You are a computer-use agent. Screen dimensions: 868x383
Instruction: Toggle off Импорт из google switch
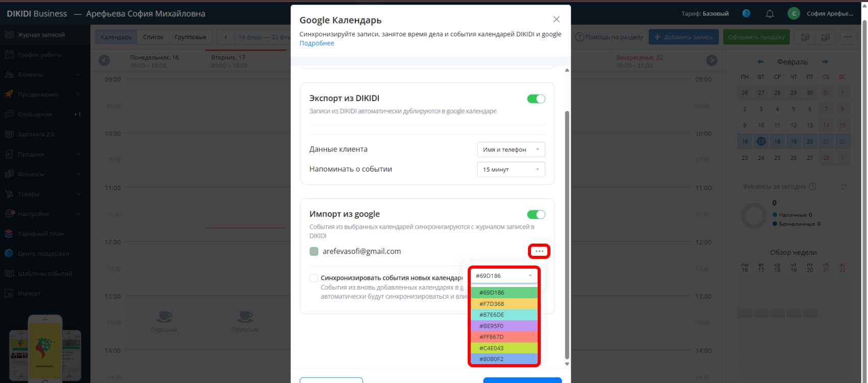[x=536, y=214]
